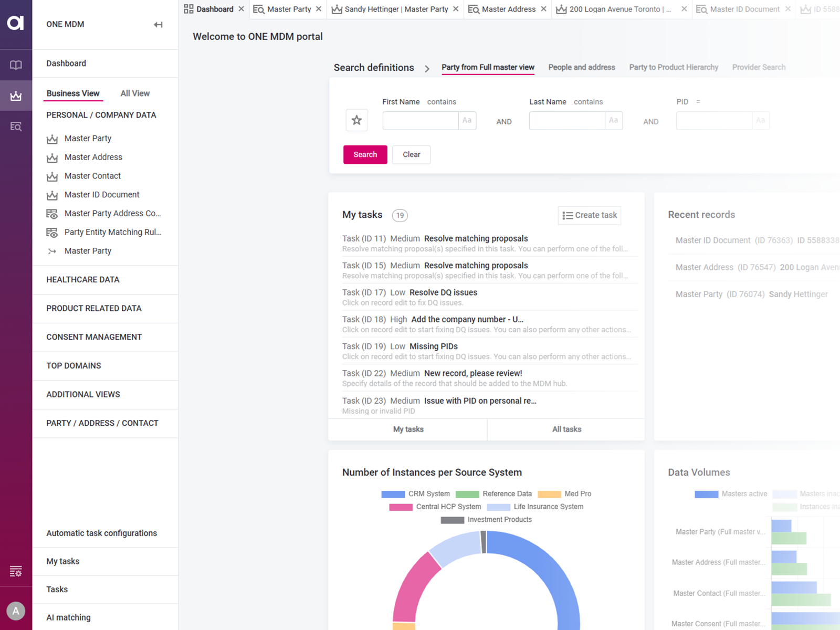
Task: Toggle CRM System legend color swatch
Action: coord(393,494)
